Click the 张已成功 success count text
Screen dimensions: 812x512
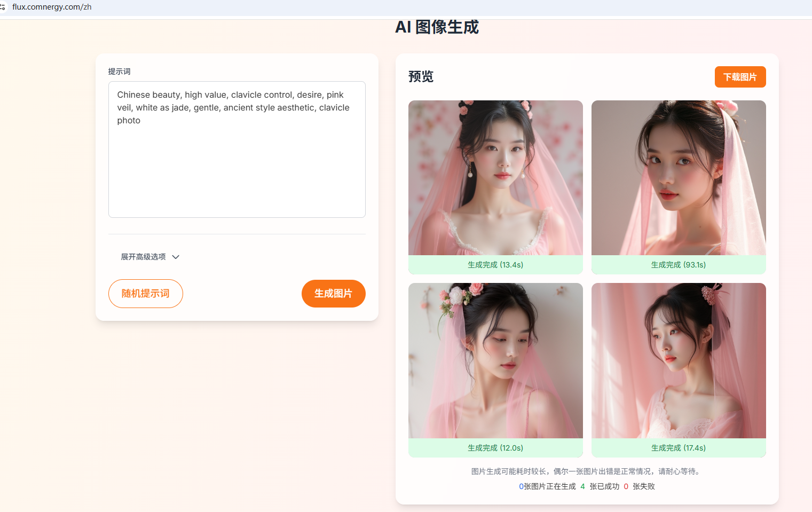pyautogui.click(x=604, y=486)
